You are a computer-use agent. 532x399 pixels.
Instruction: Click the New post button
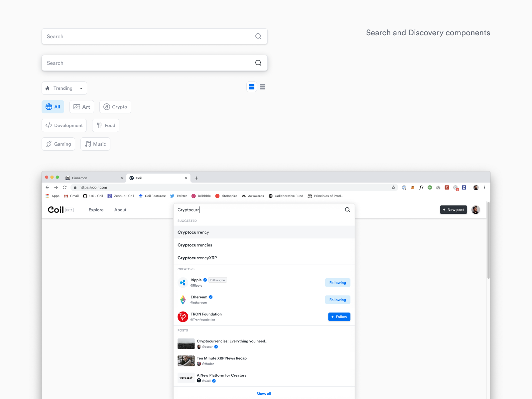(x=454, y=210)
